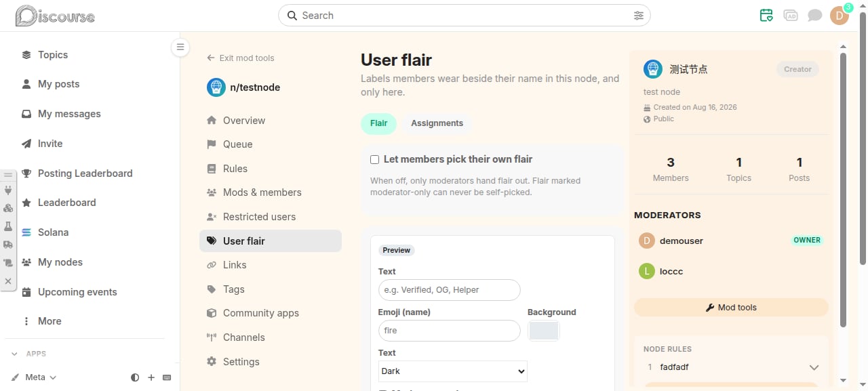Focus the flair Text input field
This screenshot has height=391, width=868.
tap(449, 290)
